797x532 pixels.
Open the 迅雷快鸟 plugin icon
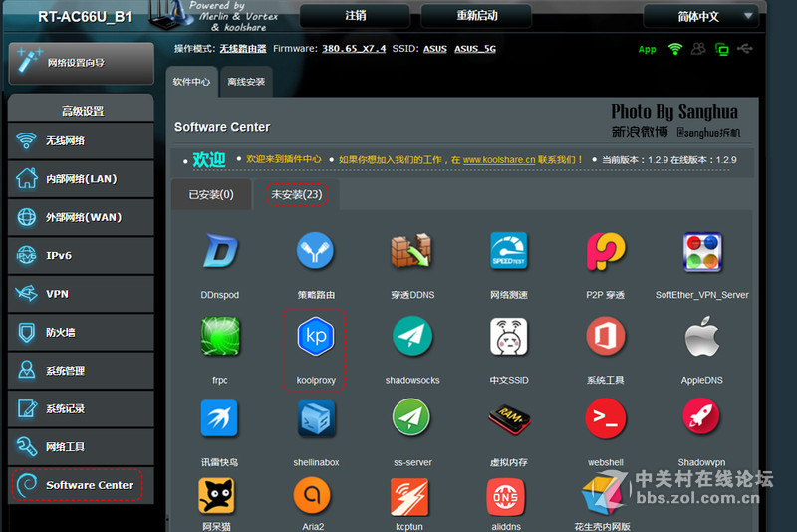pyautogui.click(x=219, y=418)
